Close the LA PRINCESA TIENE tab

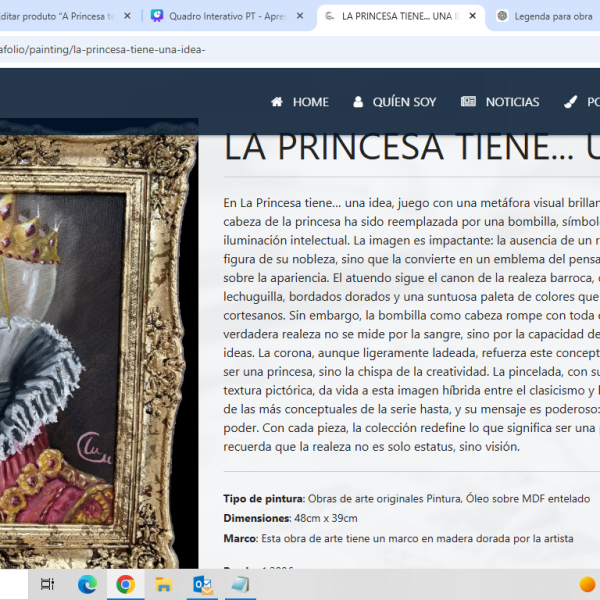(x=473, y=16)
